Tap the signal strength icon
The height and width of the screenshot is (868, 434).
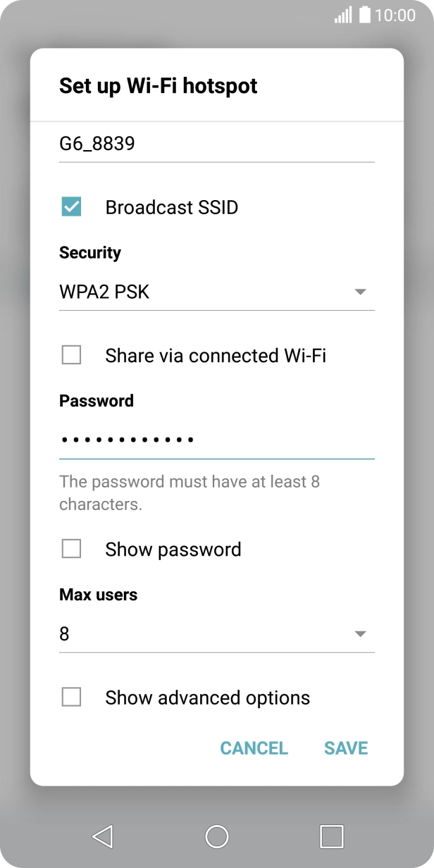click(x=343, y=15)
